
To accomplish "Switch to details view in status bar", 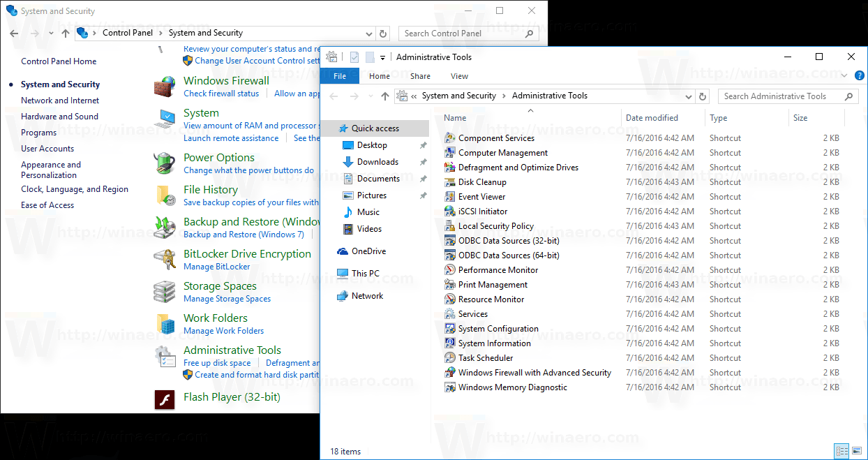I will pyautogui.click(x=841, y=451).
